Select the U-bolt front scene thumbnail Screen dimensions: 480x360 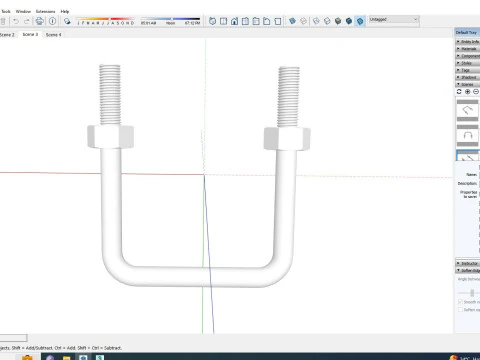pos(468,136)
